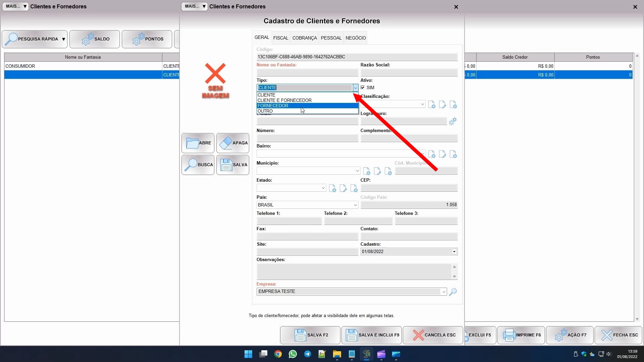This screenshot has width=644, height=362.
Task: Click the add-new icon beside Estado
Action: tap(332, 188)
